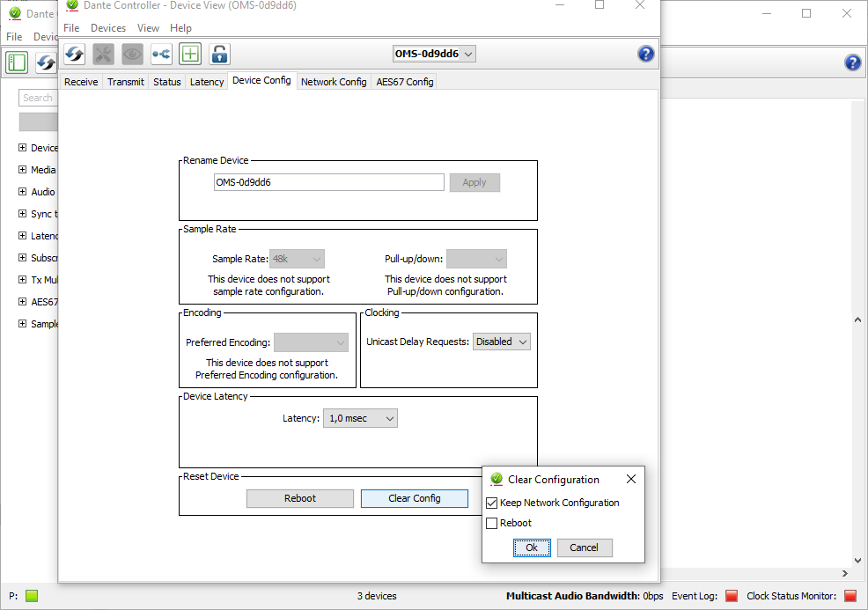Click the green plus icon in toolbar

click(x=190, y=54)
